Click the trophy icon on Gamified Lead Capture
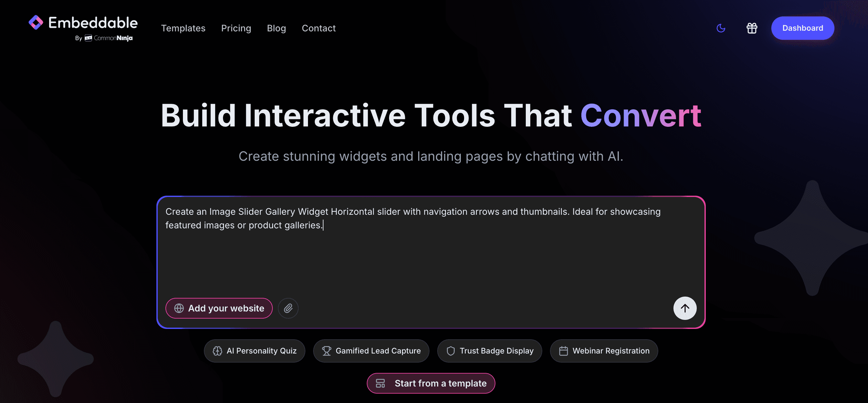Screen dimensions: 868x403 [326, 351]
